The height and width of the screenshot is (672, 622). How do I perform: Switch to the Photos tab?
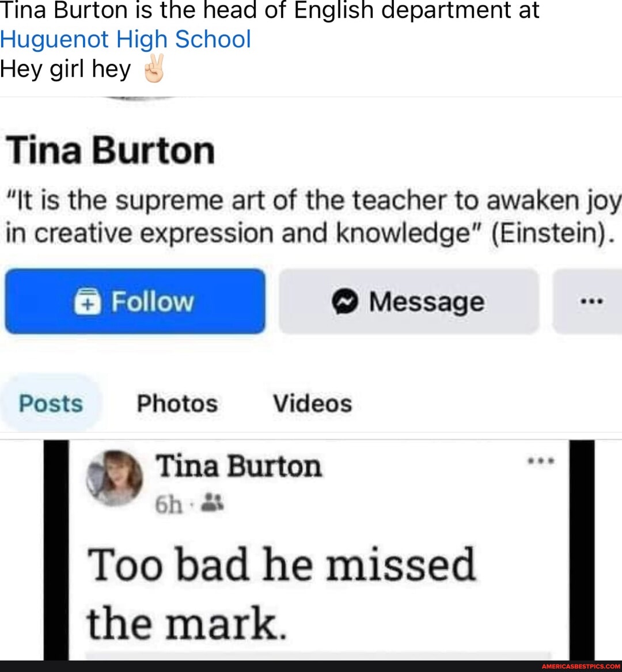pos(176,403)
